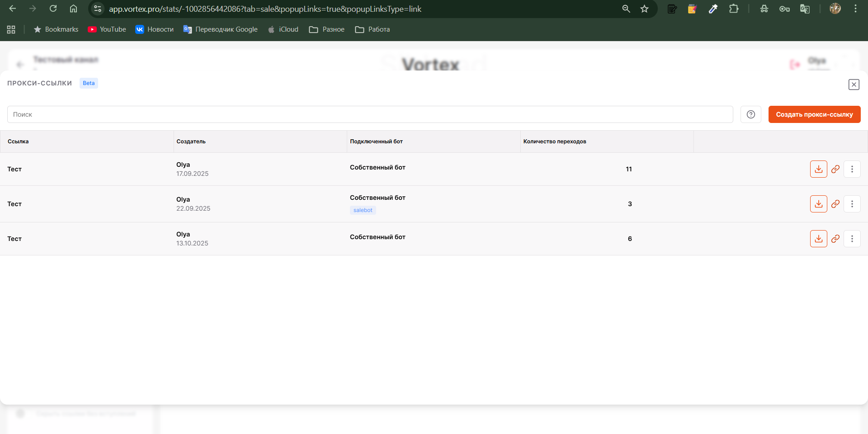Close the Прокси-ссылки popup

(x=854, y=85)
